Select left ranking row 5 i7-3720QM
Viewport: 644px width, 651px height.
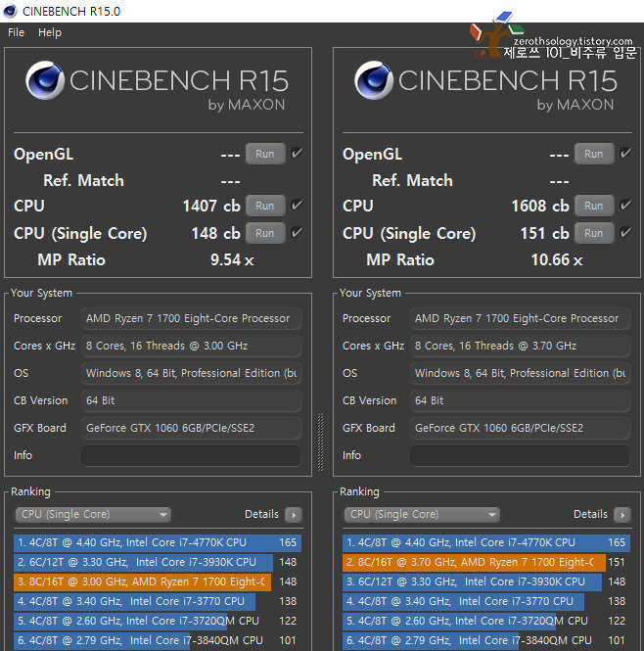(x=158, y=621)
